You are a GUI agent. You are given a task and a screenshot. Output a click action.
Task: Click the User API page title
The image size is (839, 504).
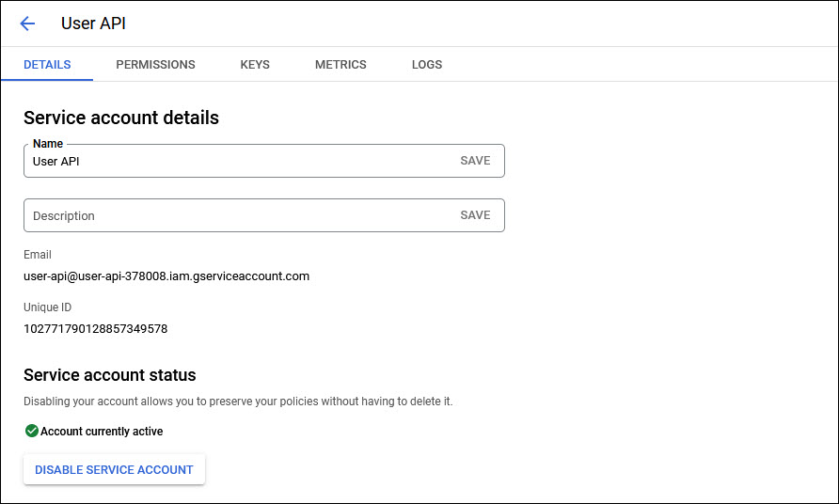[x=93, y=24]
